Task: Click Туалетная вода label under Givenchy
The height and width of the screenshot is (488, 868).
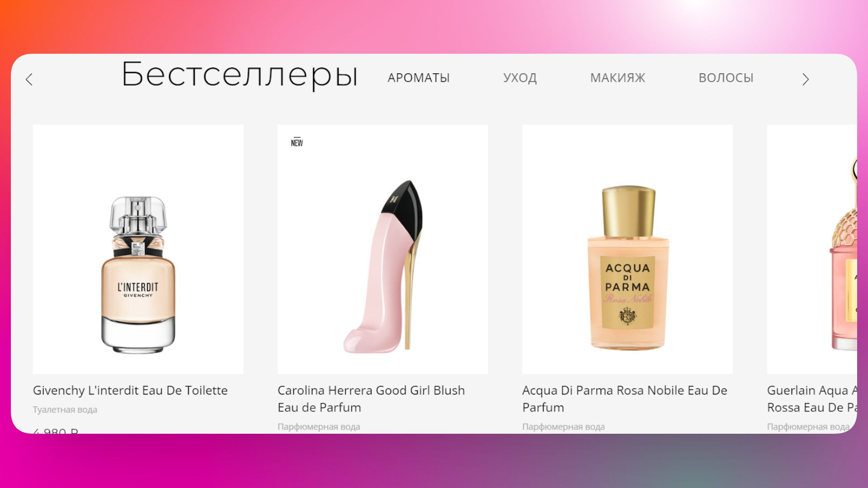Action: (x=65, y=410)
